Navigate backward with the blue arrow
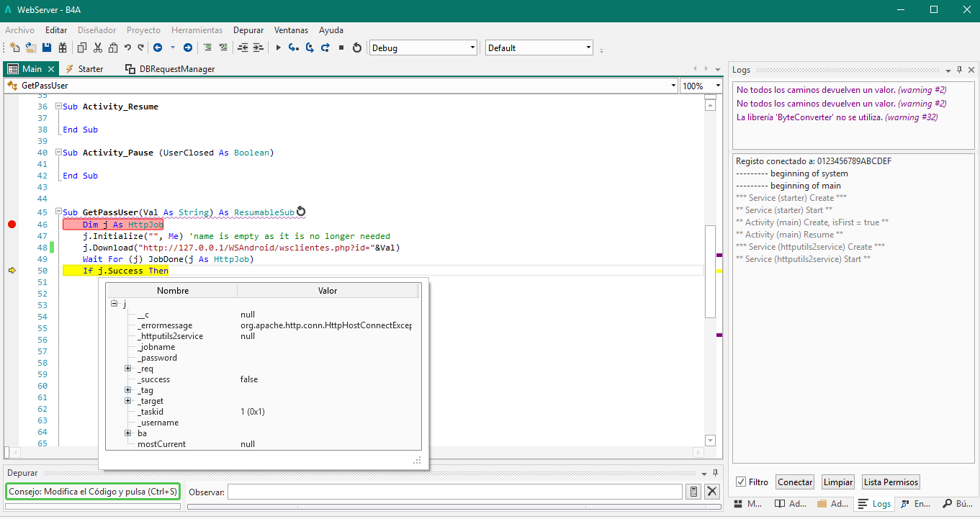980x519 pixels. click(158, 48)
